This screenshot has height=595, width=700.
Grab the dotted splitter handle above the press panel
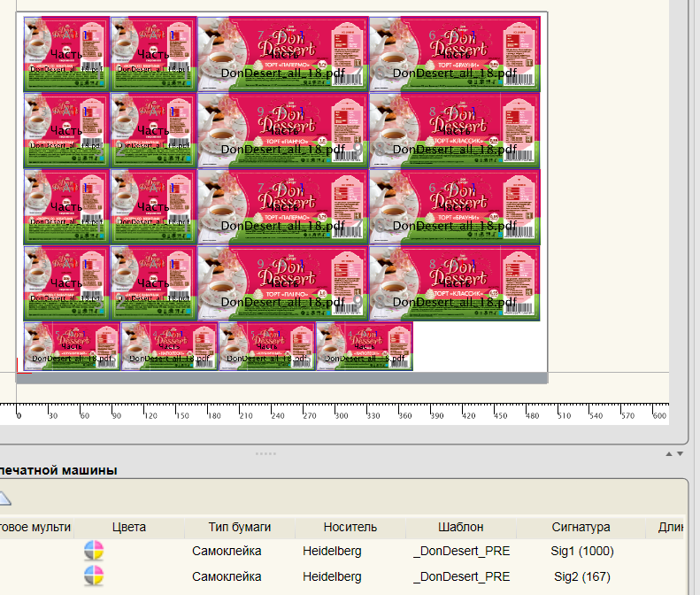click(x=265, y=453)
